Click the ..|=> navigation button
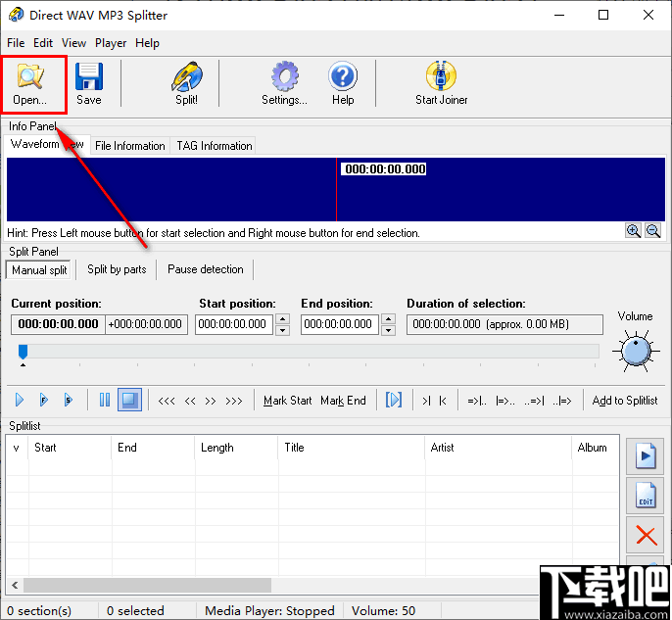The width and height of the screenshot is (672, 620). click(x=562, y=401)
